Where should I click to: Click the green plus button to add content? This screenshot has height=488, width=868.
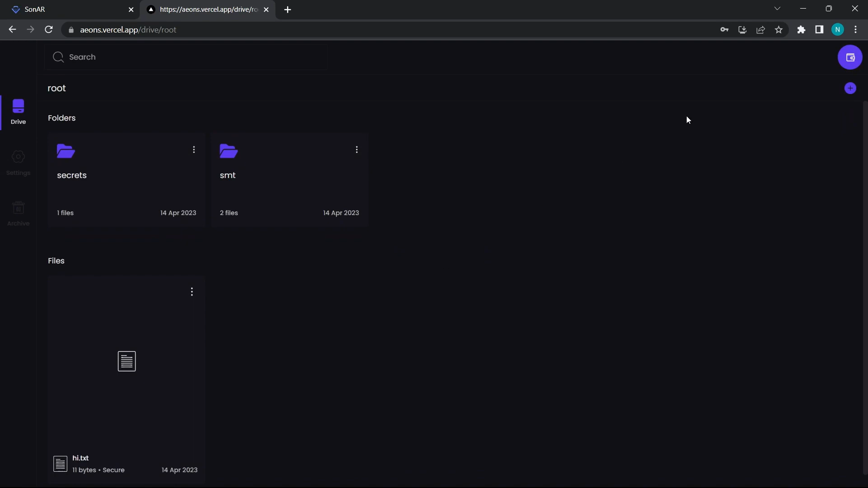pos(850,88)
